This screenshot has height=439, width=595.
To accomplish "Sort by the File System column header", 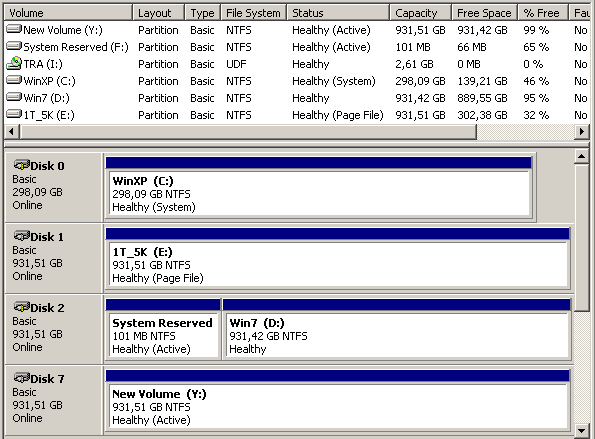I will (254, 13).
